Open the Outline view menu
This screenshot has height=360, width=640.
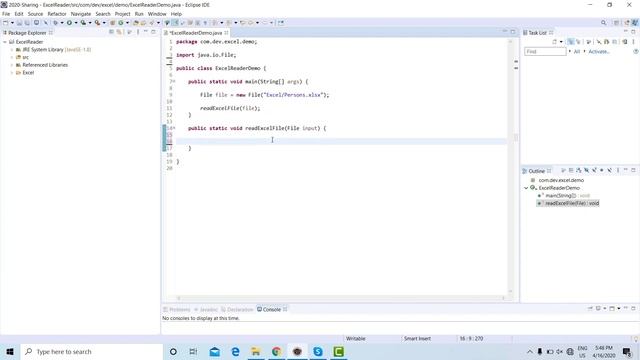(618, 171)
